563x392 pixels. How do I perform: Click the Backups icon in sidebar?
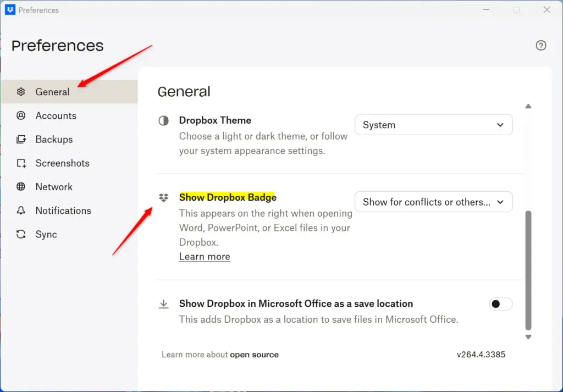tap(21, 139)
